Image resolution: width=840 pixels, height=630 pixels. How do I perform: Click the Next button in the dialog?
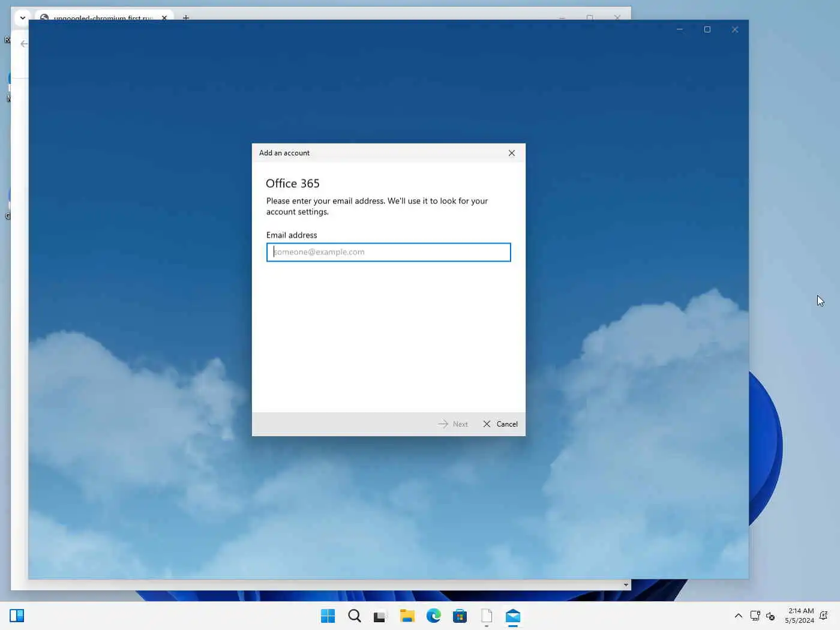453,424
